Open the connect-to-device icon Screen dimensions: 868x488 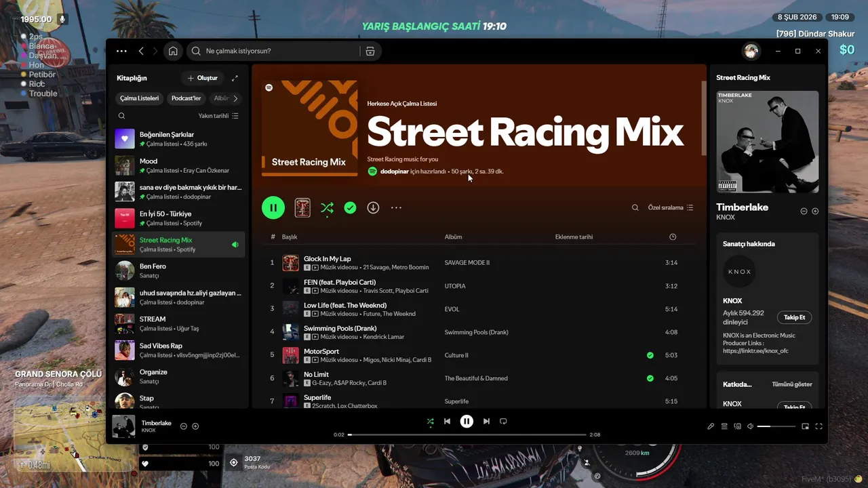738,426
